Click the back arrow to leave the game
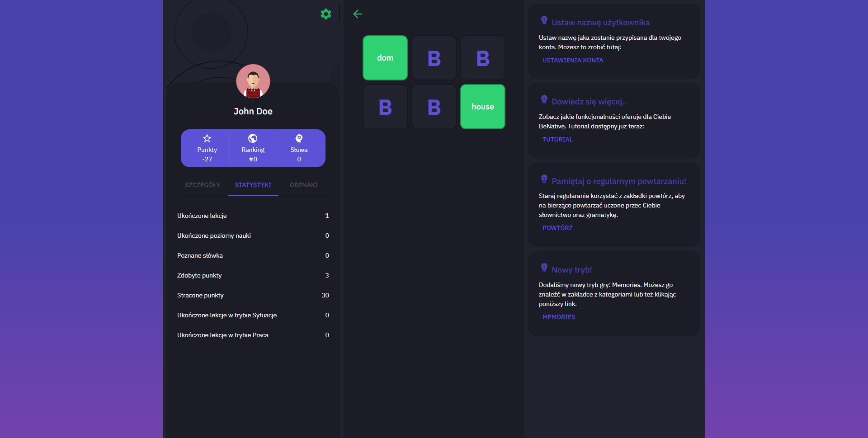This screenshot has height=438, width=868. click(358, 14)
